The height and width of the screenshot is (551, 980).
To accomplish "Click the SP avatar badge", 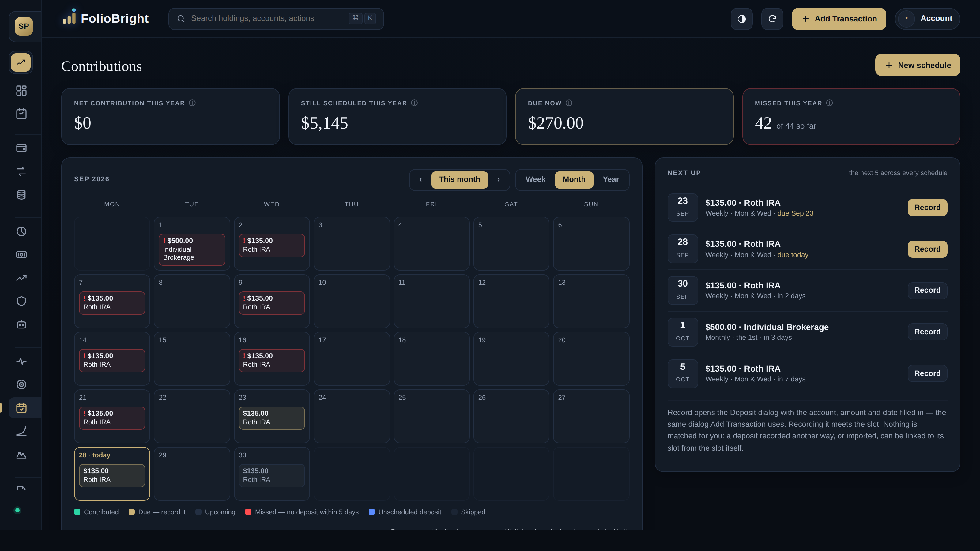I will 24,26.
